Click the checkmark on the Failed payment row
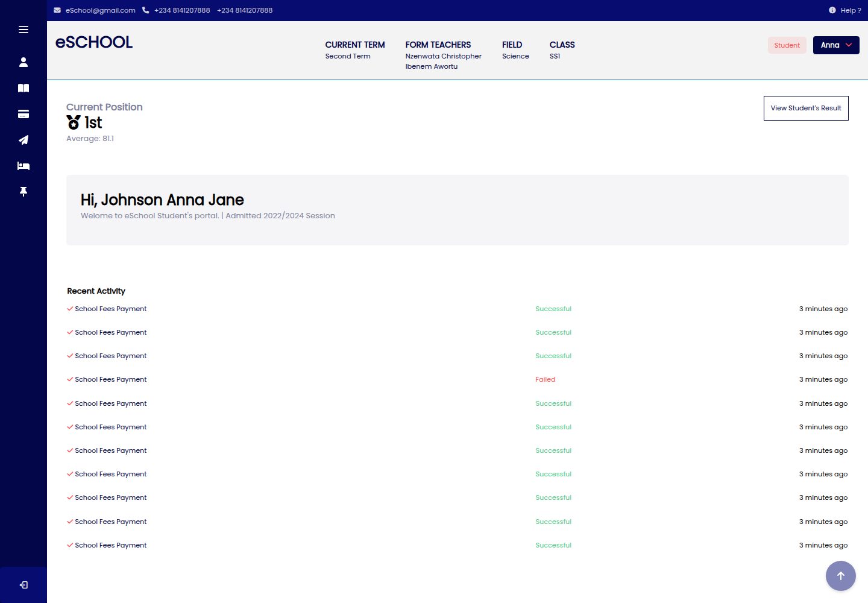Screen dimensions: 868x603 pyautogui.click(x=70, y=379)
